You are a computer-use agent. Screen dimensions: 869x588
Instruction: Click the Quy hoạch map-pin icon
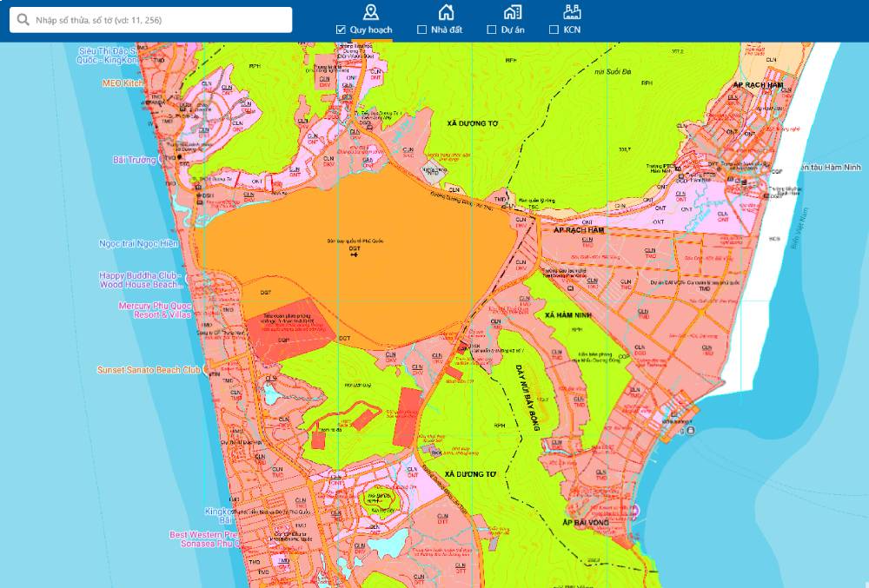tap(371, 11)
